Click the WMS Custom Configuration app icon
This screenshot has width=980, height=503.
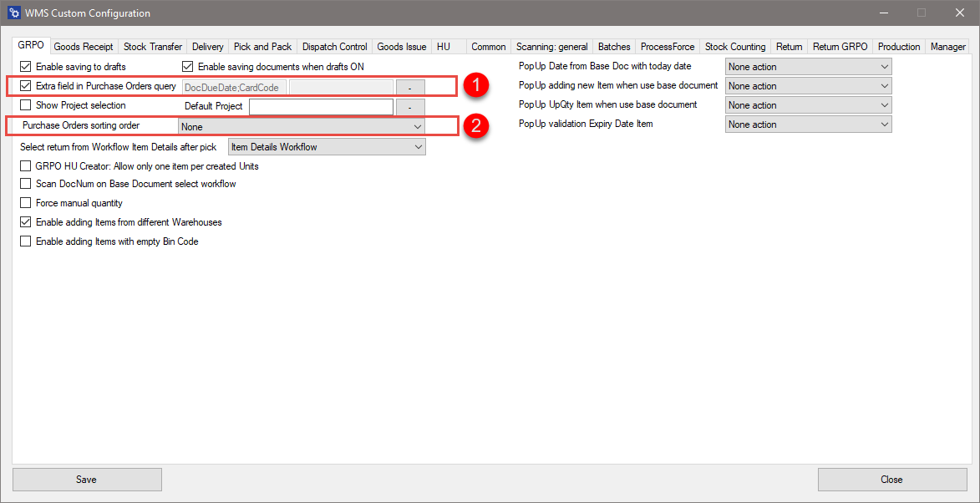[x=13, y=13]
